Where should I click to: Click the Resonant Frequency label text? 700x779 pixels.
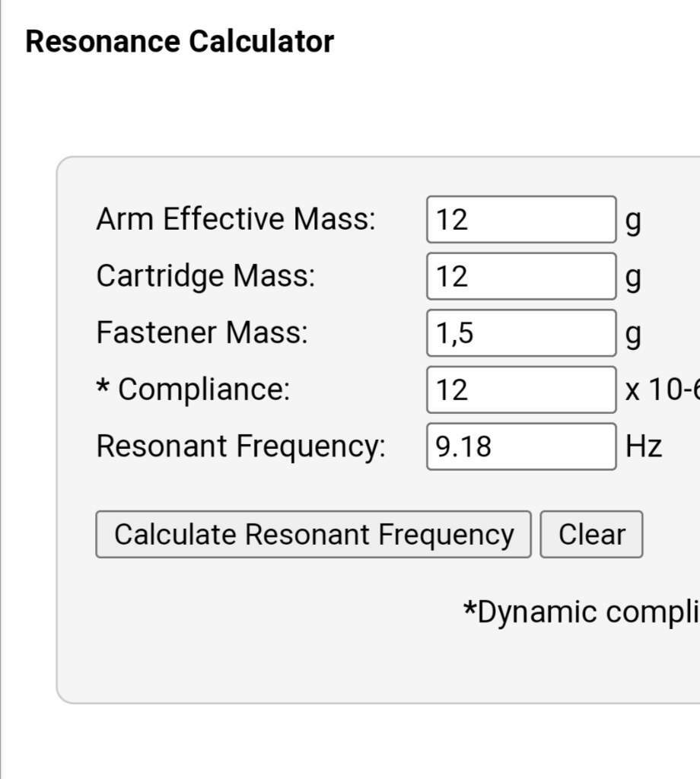click(x=241, y=447)
